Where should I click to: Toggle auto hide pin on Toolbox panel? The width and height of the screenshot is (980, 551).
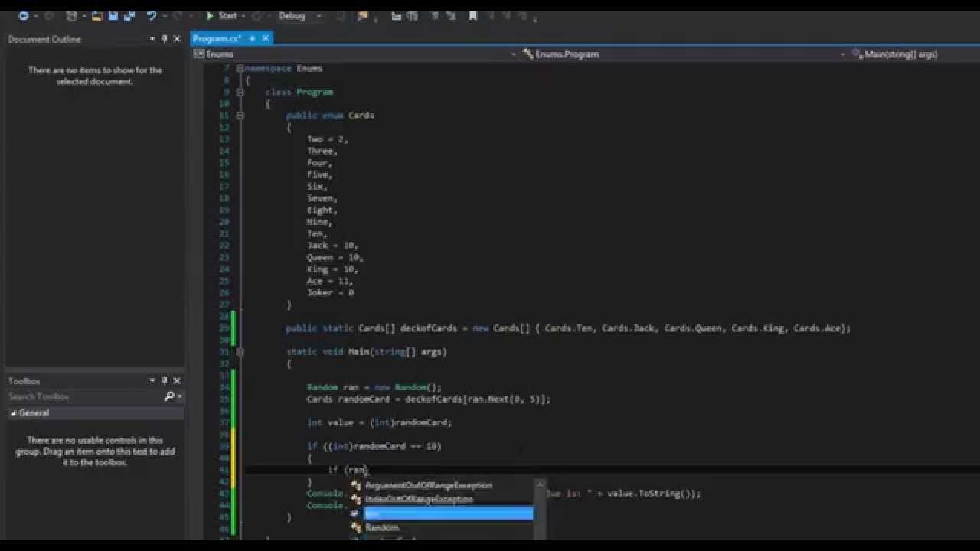(165, 380)
